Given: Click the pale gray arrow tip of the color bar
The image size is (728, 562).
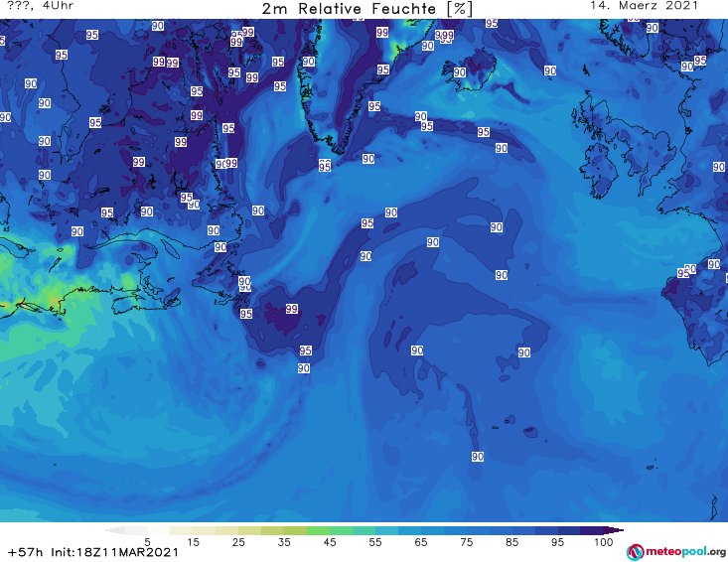Looking at the screenshot, I should point(114,530).
